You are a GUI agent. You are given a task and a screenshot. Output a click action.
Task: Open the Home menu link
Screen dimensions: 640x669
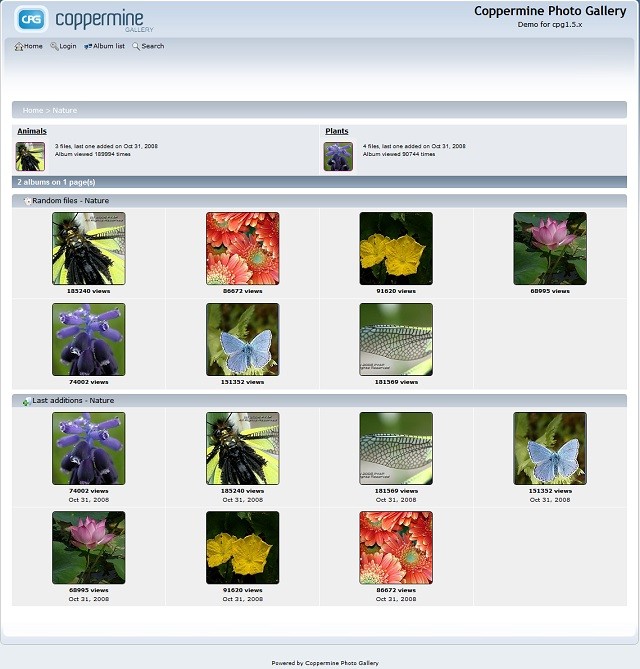coord(33,46)
